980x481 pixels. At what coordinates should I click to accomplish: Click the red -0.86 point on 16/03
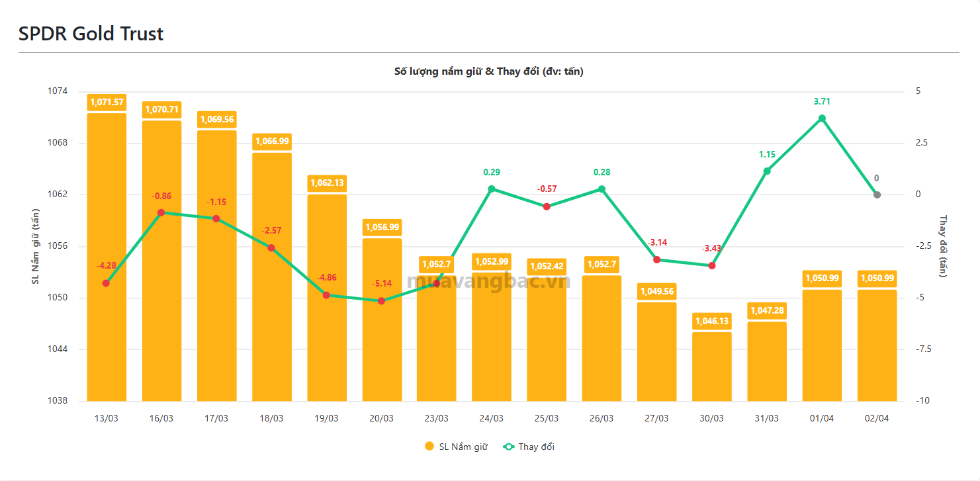click(x=161, y=212)
